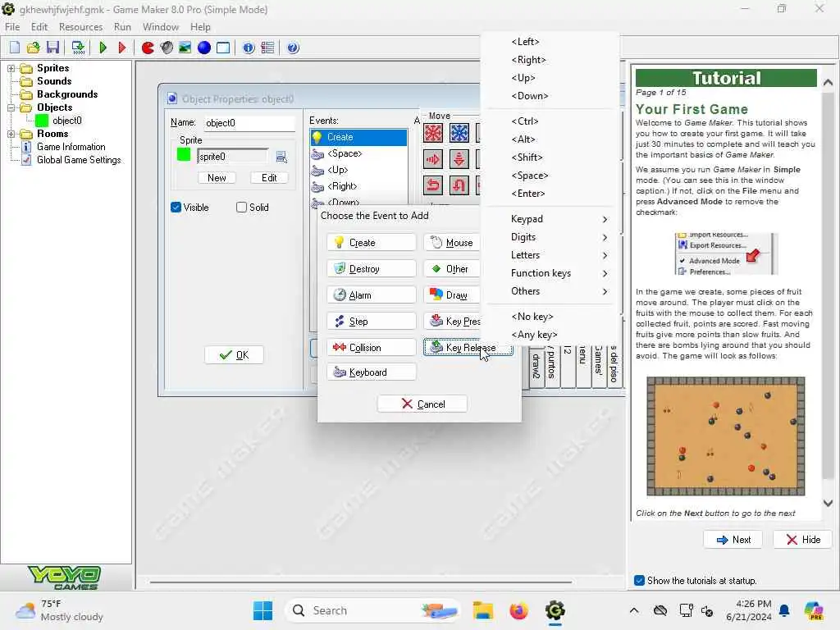Click the Windows Start button

coord(262,610)
